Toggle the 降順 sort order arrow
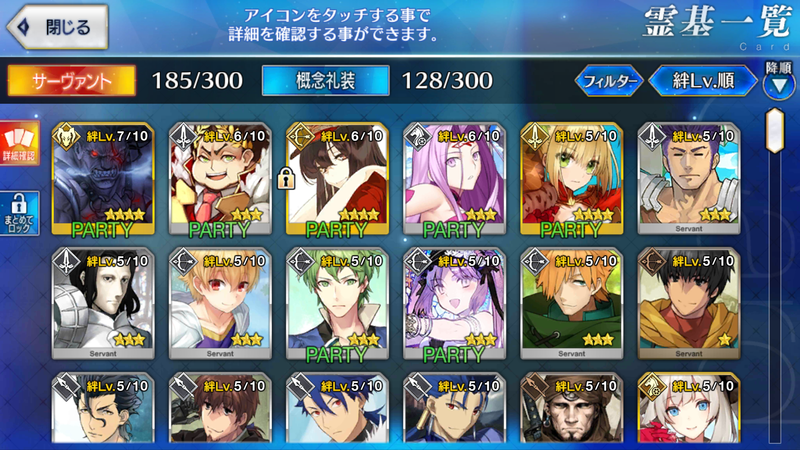The image size is (800, 450). (779, 81)
